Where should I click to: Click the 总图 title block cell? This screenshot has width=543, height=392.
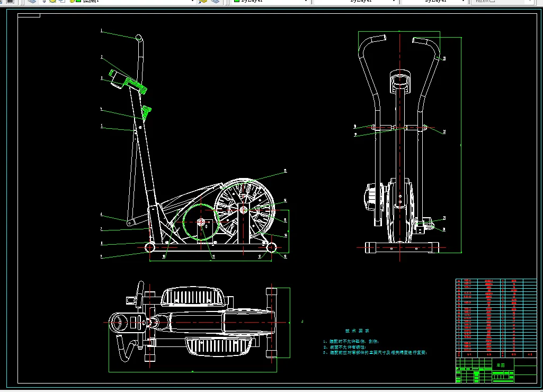502,364
